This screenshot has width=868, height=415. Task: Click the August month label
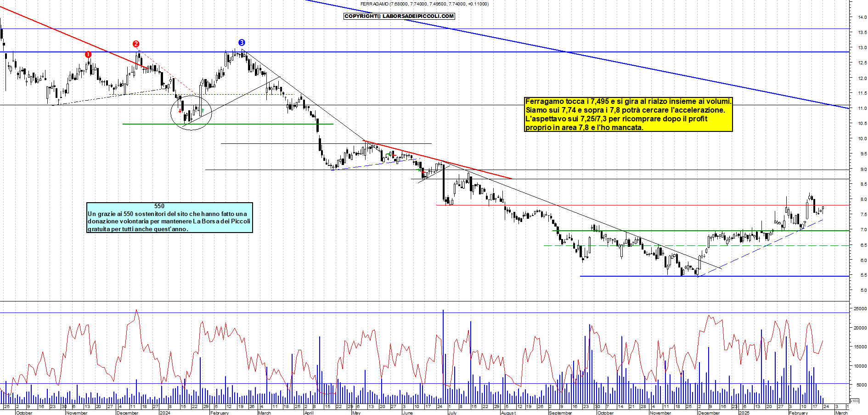508,413
